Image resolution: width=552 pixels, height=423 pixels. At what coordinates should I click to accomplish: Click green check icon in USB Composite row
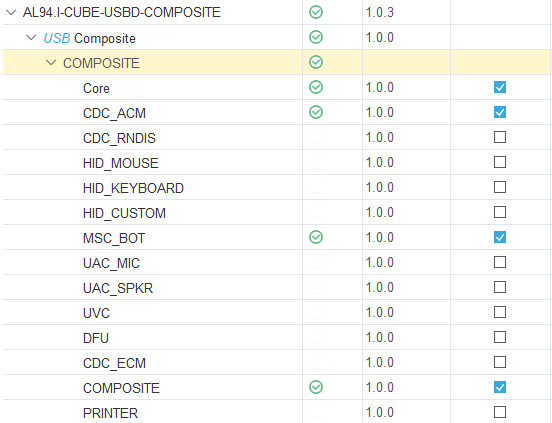tap(316, 37)
